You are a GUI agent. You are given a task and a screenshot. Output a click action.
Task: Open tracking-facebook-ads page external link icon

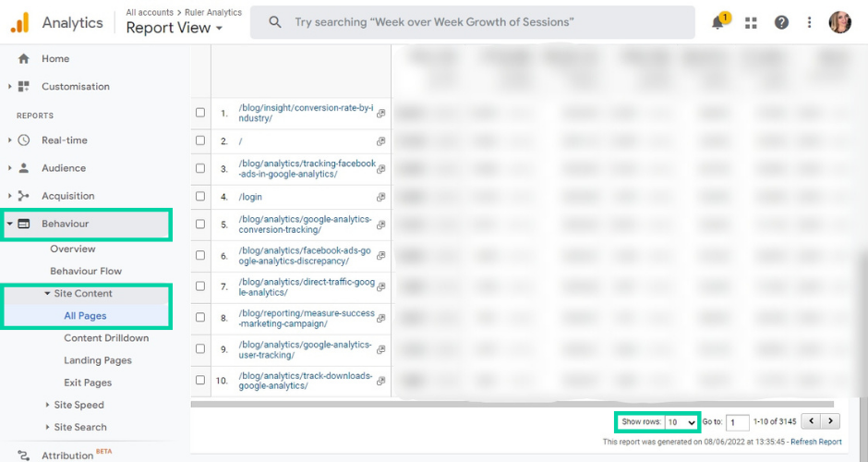pos(380,169)
